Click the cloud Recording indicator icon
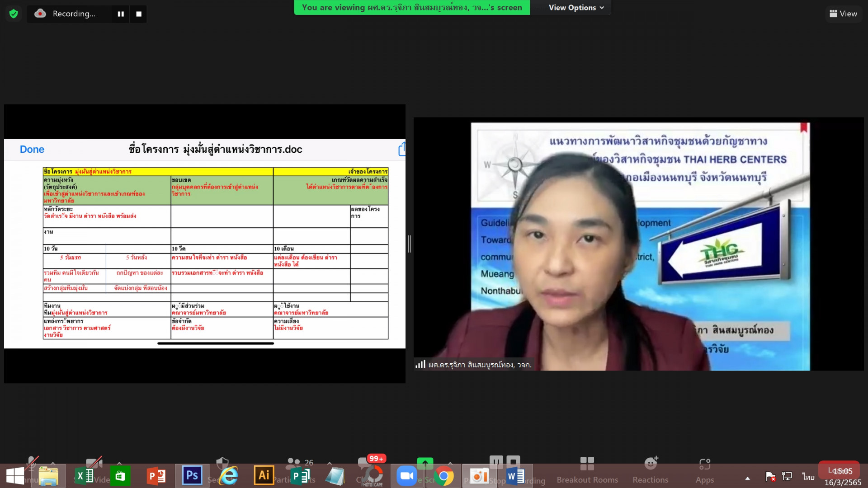Viewport: 868px width, 488px height. (x=40, y=14)
